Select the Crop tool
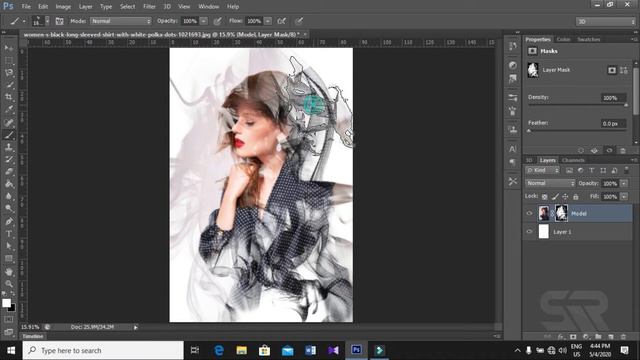Screen dimensions: 640x360 [9, 97]
